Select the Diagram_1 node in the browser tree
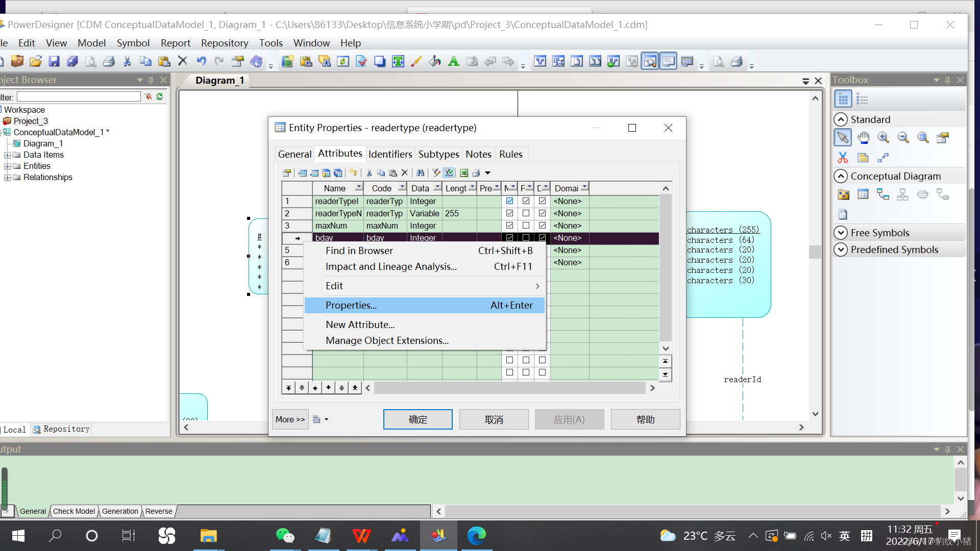 point(43,144)
